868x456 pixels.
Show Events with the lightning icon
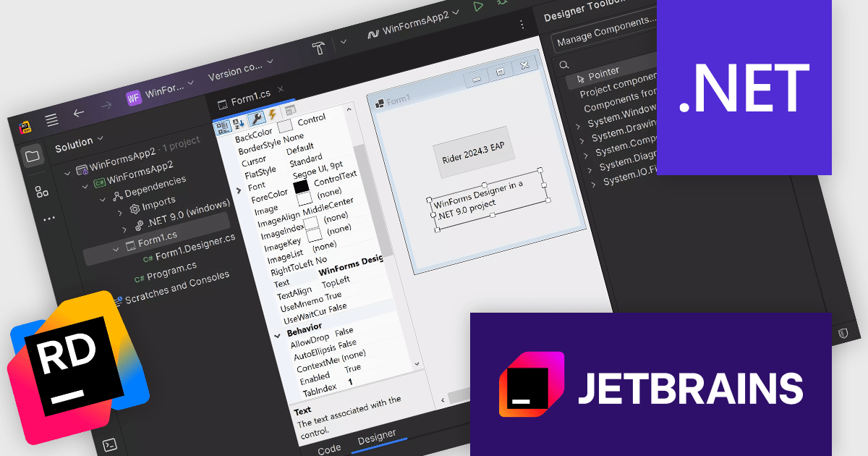272,115
